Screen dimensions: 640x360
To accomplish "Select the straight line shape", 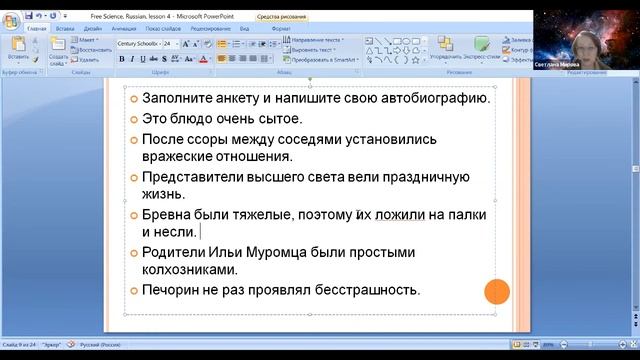I will (378, 41).
